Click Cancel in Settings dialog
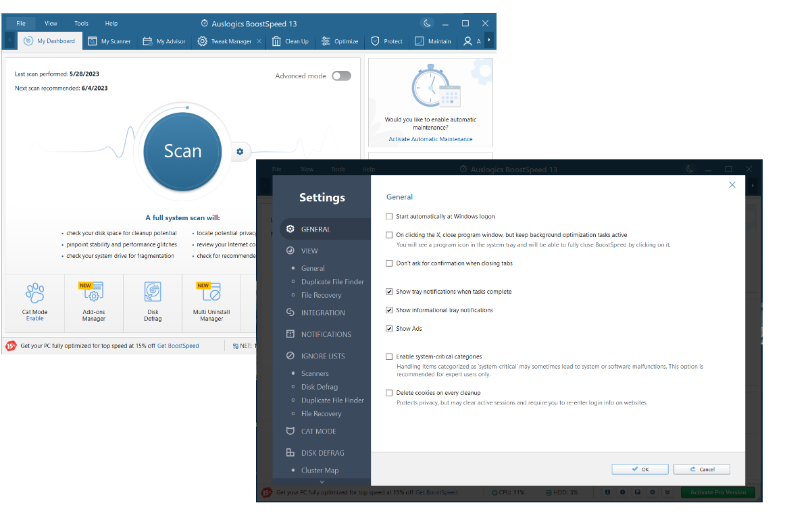The image size is (812, 526). point(701,469)
